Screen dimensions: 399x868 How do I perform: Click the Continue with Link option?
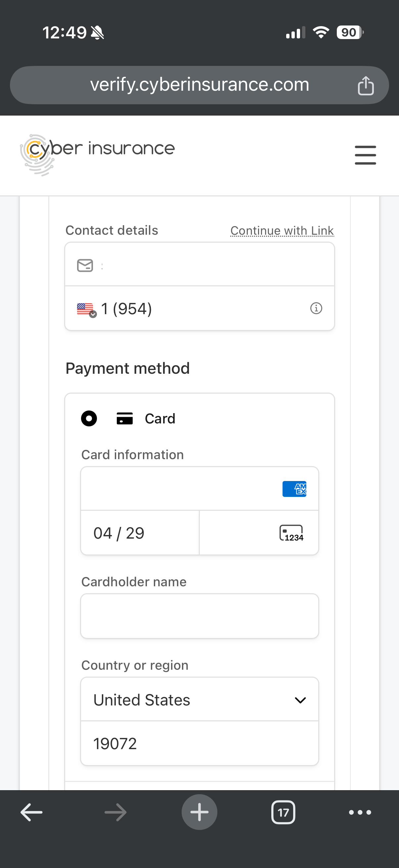(282, 230)
